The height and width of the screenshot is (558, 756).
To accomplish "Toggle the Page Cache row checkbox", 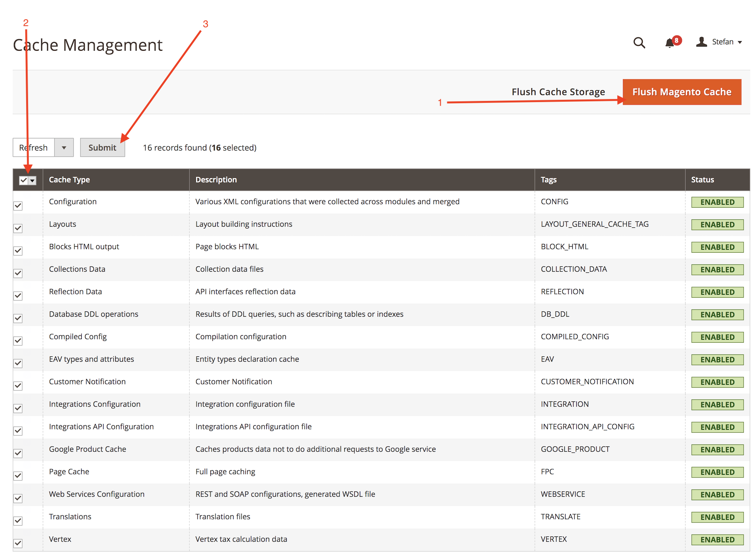I will click(x=18, y=476).
